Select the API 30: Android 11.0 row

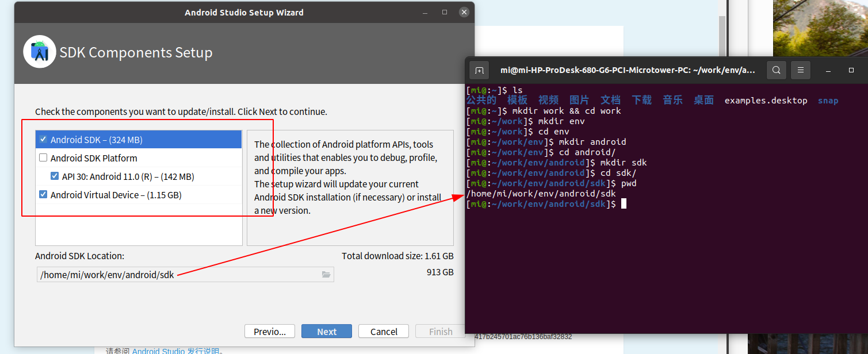(x=139, y=176)
